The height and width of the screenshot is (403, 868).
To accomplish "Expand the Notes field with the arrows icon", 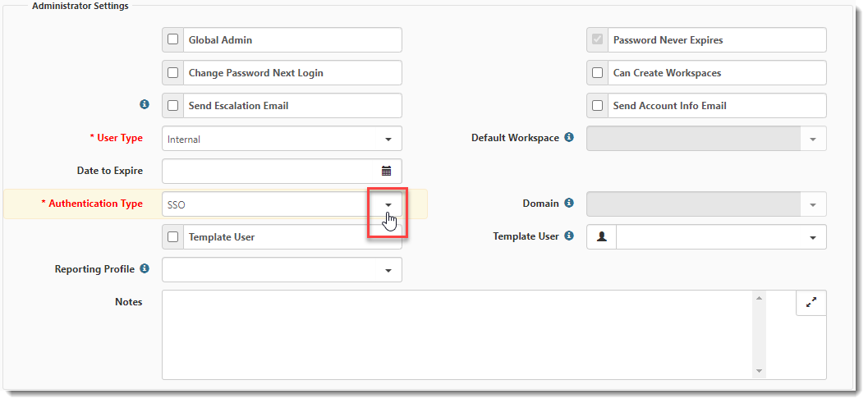I will pos(811,303).
